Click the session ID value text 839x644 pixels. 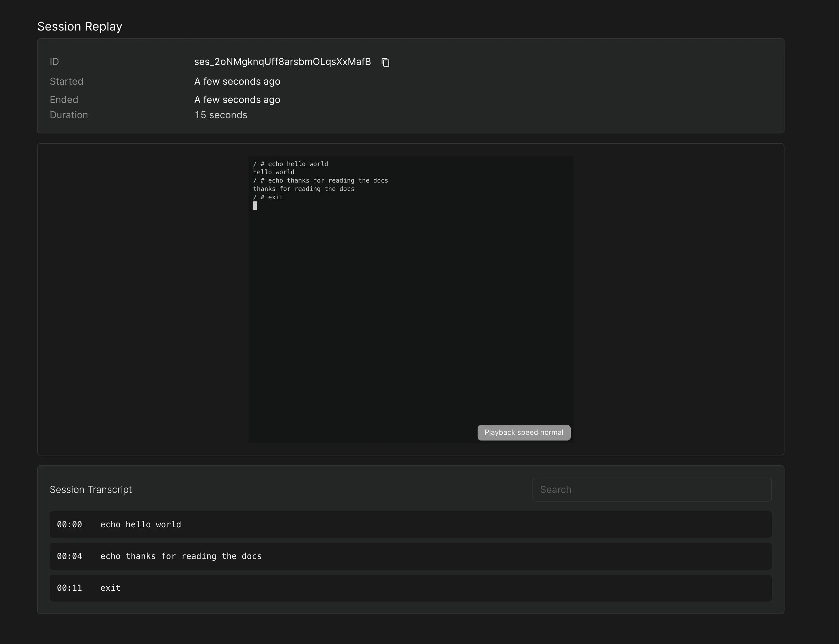(282, 62)
